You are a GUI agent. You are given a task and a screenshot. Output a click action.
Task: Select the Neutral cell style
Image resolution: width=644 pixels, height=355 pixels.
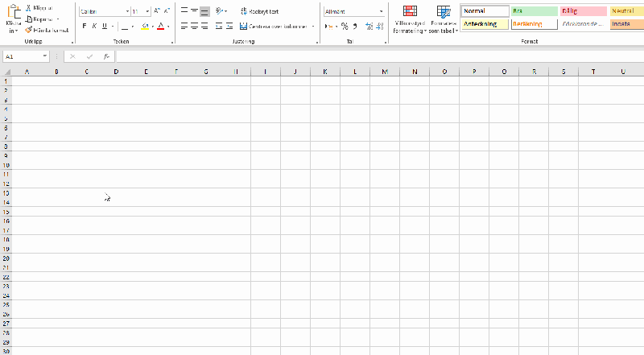[627, 11]
